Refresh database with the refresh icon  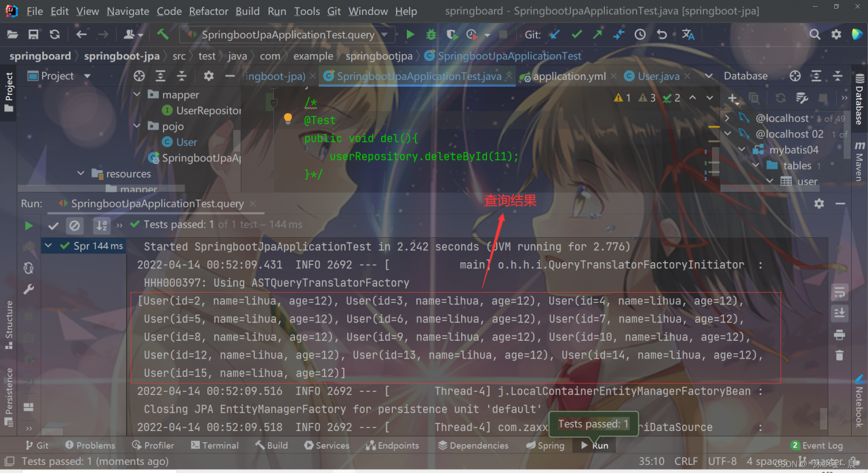tap(781, 98)
